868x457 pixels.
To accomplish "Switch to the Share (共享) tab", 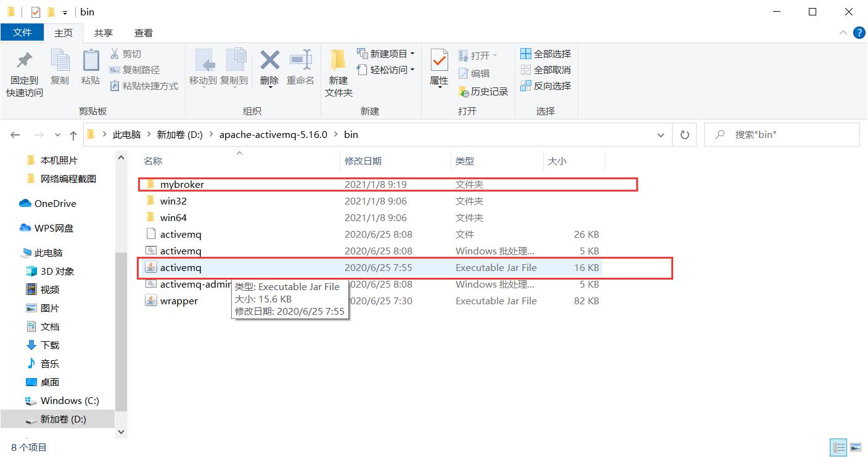I will click(x=104, y=33).
